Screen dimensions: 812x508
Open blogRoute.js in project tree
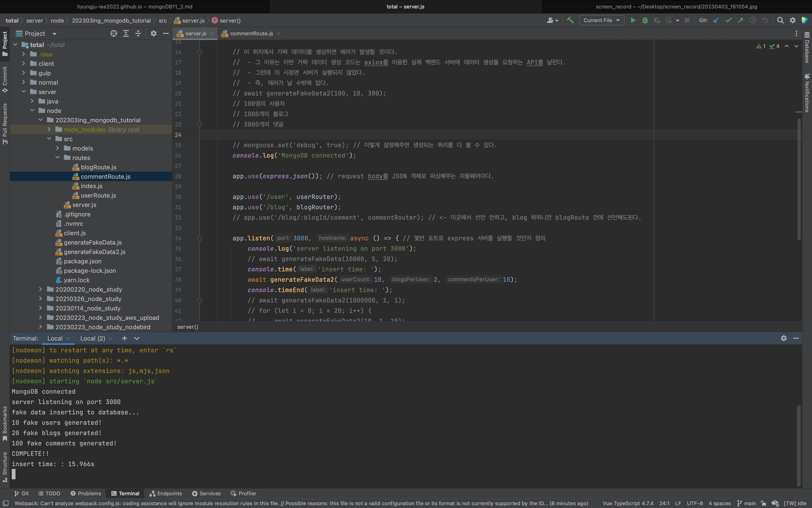point(98,167)
